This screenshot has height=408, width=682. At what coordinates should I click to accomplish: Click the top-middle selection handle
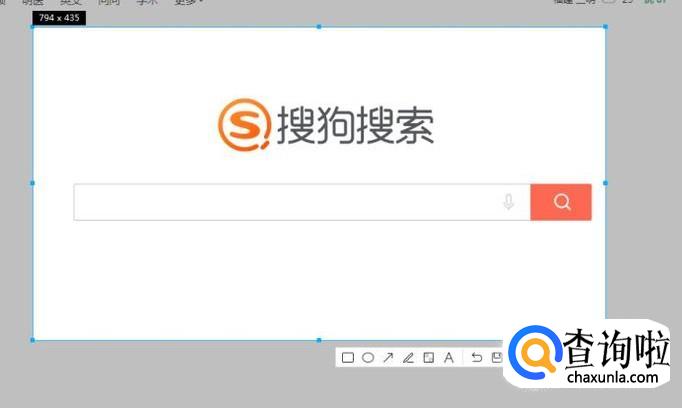tap(319, 27)
